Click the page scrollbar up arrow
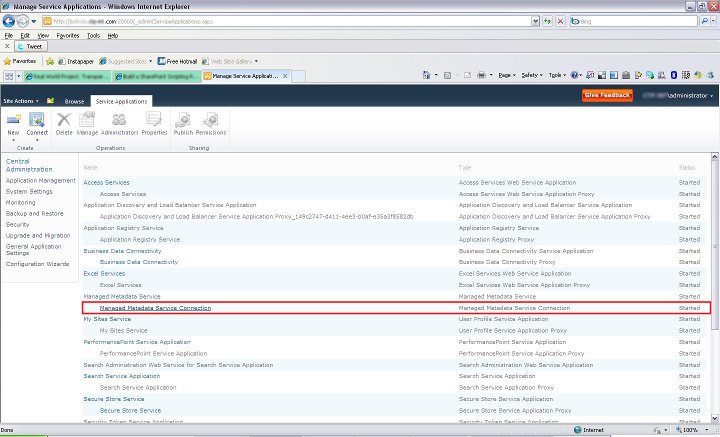720x437 pixels. 714,157
